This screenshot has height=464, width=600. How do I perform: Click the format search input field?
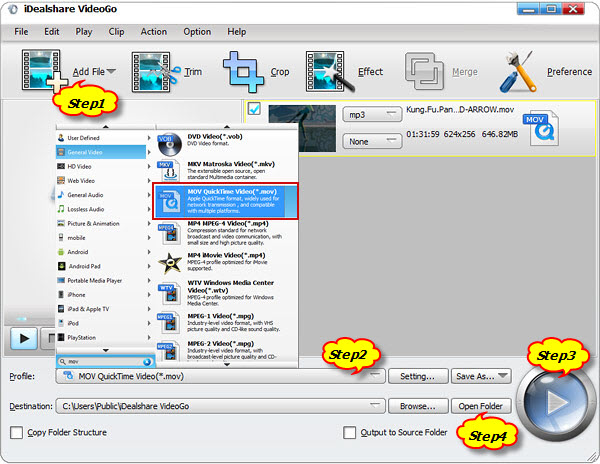pos(105,362)
